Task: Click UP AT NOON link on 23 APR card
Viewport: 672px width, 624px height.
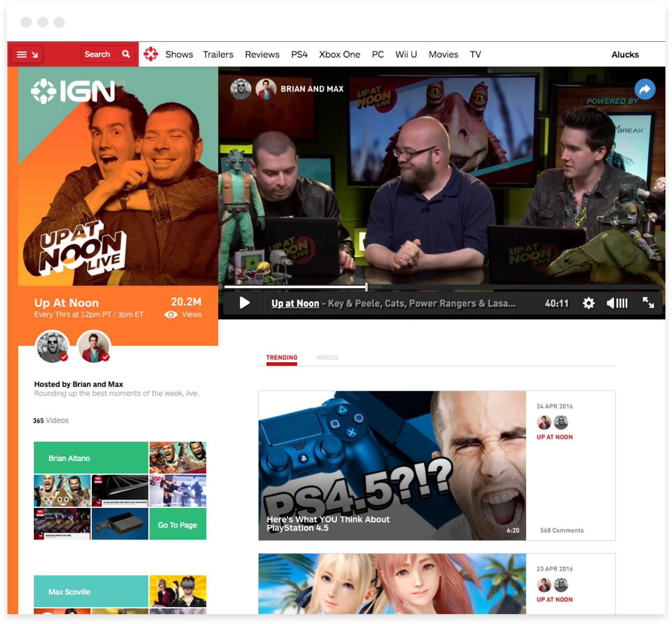Action: click(554, 599)
